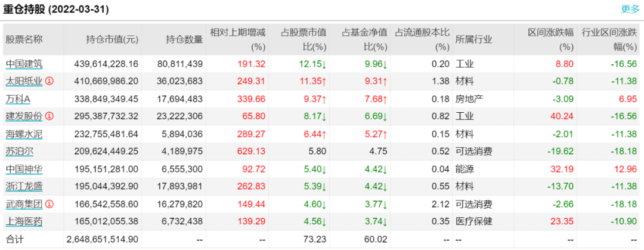Open 海螺水泥 stock link
Screen dimensions: 644x250
click(x=24, y=134)
